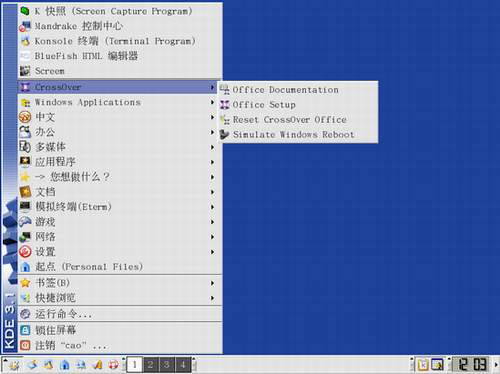The width and height of the screenshot is (500, 374).
Task: Click the Konsole shell icon
Action: tap(25, 41)
